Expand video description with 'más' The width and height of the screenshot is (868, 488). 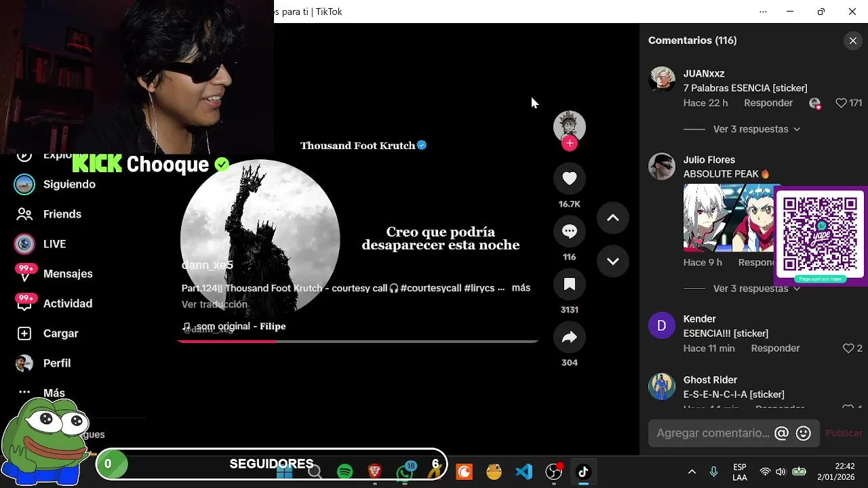(521, 288)
